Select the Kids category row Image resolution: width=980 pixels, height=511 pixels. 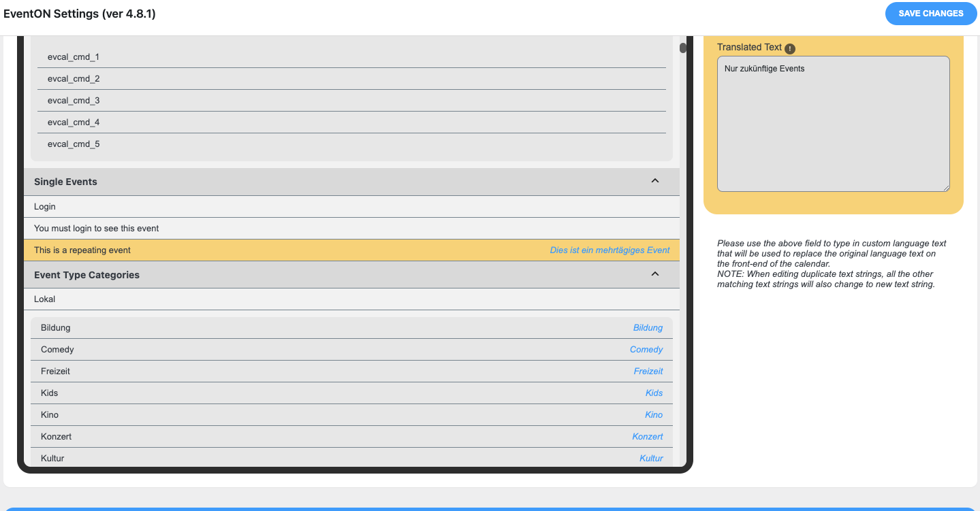[x=351, y=393]
